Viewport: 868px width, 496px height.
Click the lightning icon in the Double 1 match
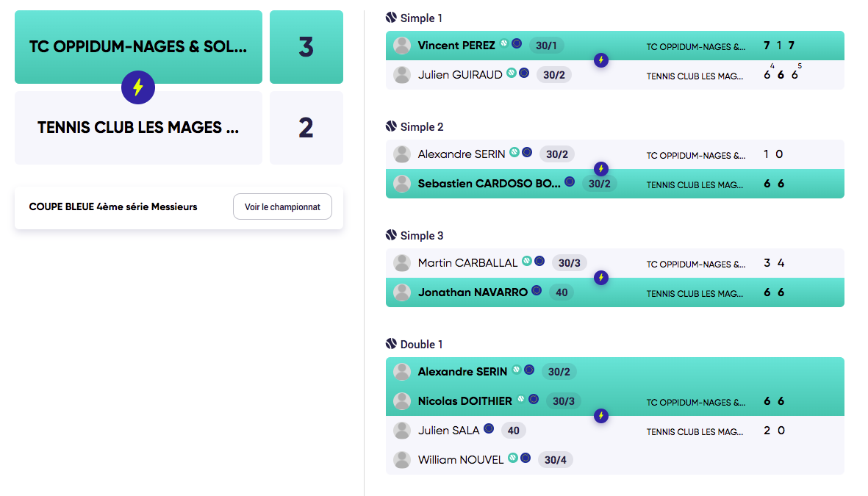coord(601,416)
